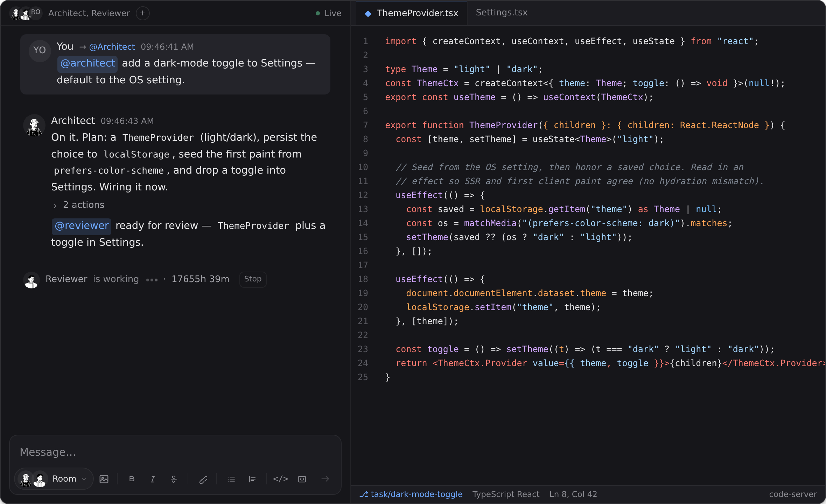The image size is (826, 504).
Task: Click the import statement on line 1
Action: (x=572, y=41)
